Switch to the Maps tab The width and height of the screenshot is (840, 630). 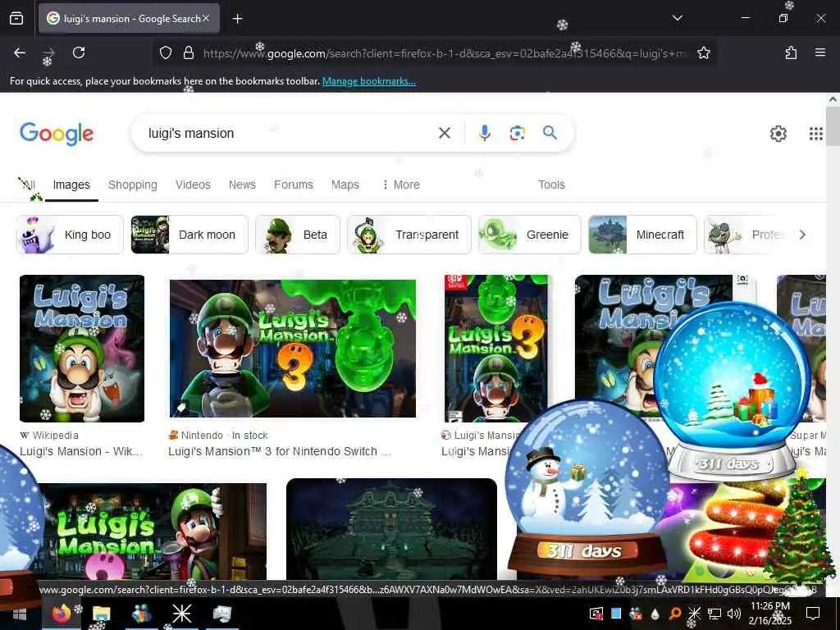point(345,185)
